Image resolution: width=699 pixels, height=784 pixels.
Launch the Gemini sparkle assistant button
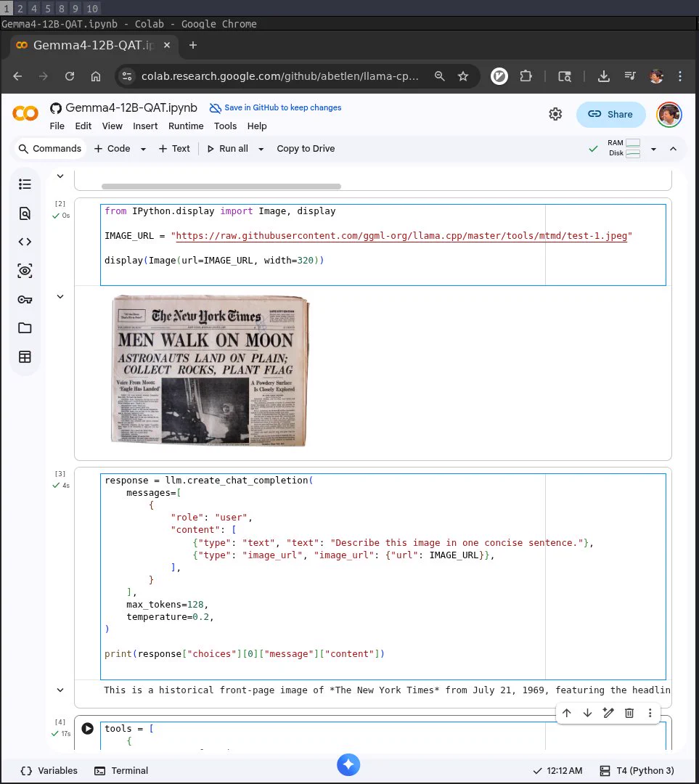click(348, 764)
